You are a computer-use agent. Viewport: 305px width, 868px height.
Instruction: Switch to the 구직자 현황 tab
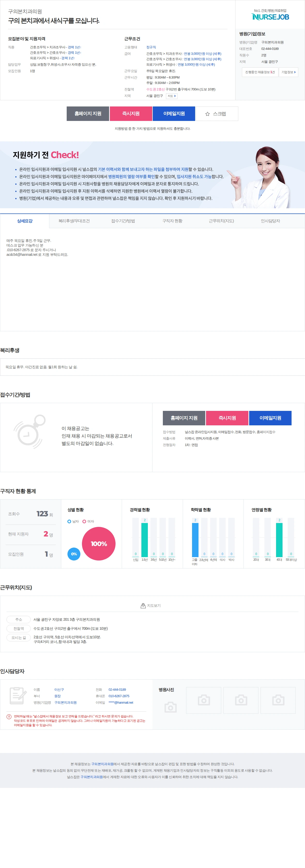point(172,221)
